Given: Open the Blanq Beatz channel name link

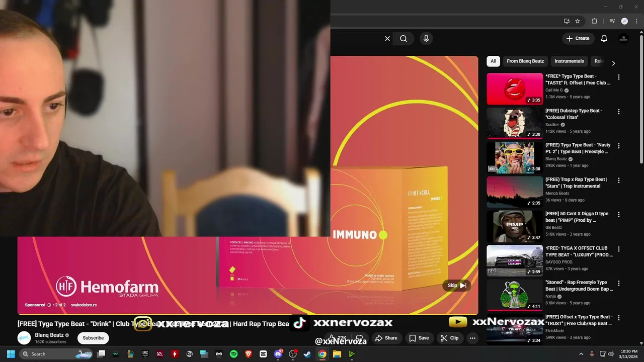Looking at the screenshot, I should [49, 335].
